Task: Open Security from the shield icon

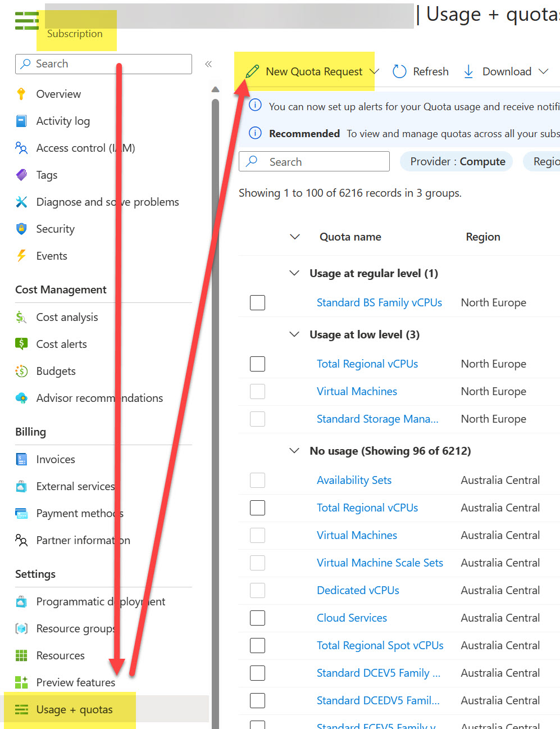Action: click(x=21, y=229)
